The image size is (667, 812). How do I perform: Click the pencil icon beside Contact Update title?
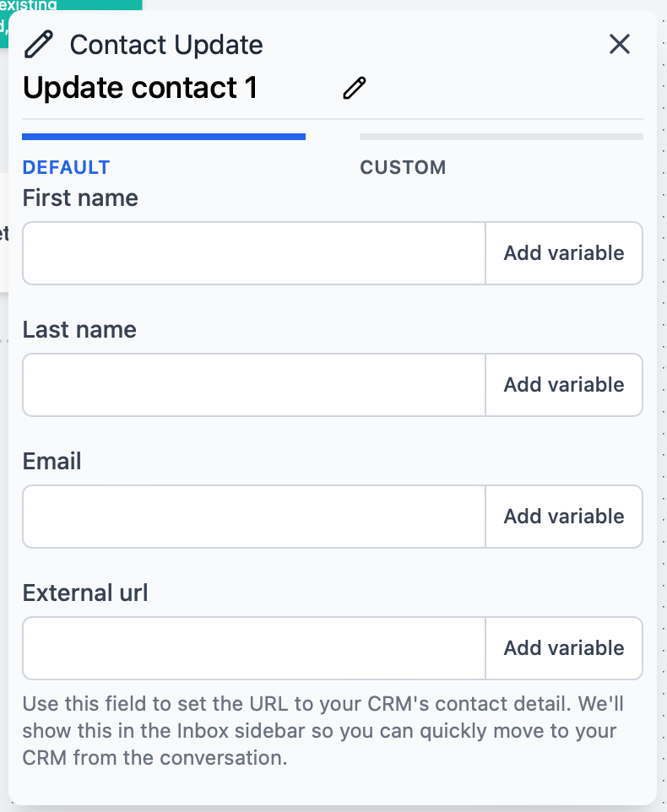(38, 44)
